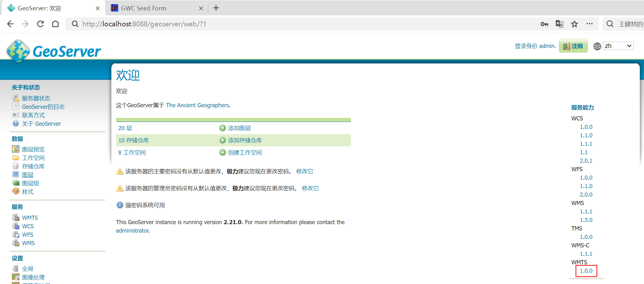
Task: Click the About GeoServer (关于 GeoServer) icon
Action: point(16,124)
